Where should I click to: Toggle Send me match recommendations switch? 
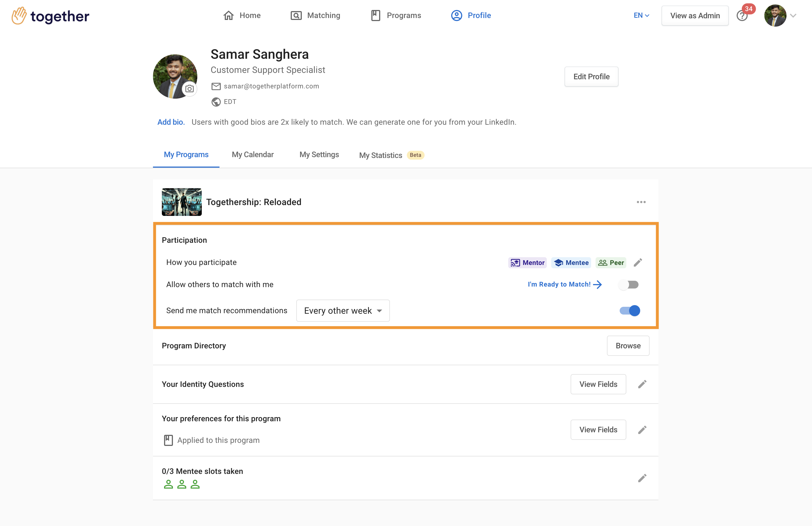tap(630, 311)
